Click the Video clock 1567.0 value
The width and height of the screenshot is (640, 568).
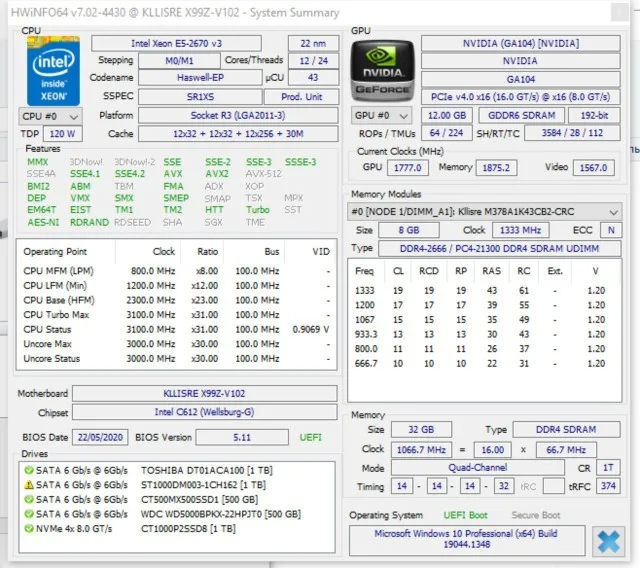coord(593,168)
